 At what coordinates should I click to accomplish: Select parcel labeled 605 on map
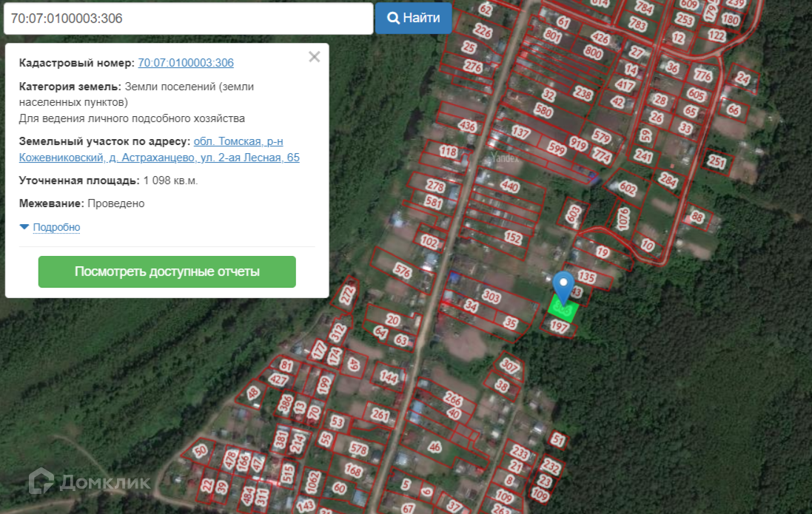pos(696,95)
